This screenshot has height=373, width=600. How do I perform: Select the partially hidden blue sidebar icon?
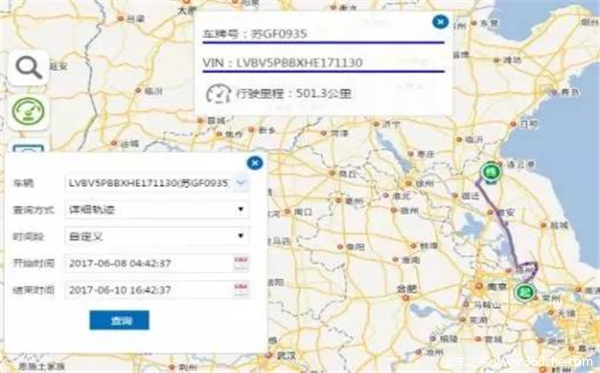(x=29, y=147)
